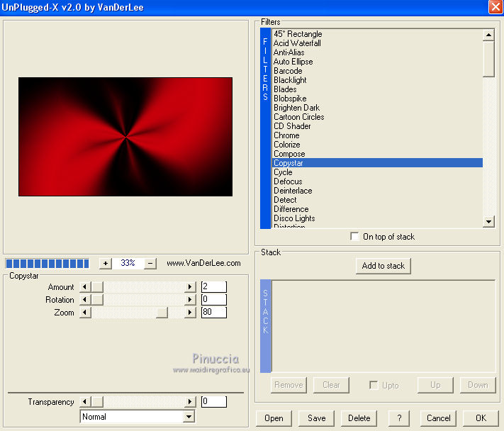Click the Cancel button

click(438, 418)
